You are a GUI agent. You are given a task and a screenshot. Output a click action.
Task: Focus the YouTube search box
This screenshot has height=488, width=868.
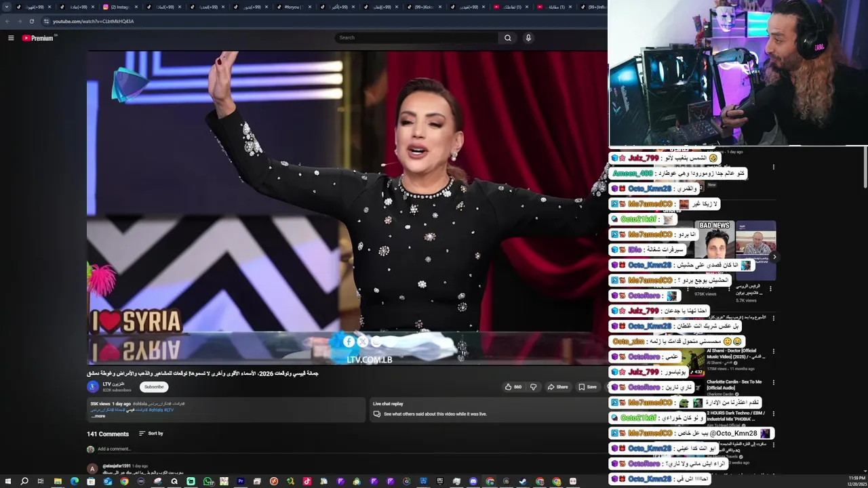417,38
